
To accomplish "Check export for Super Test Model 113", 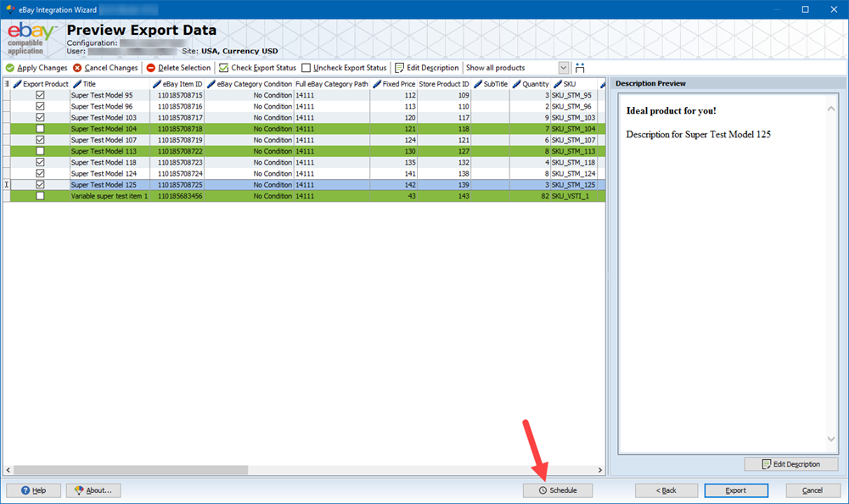I will (40, 151).
